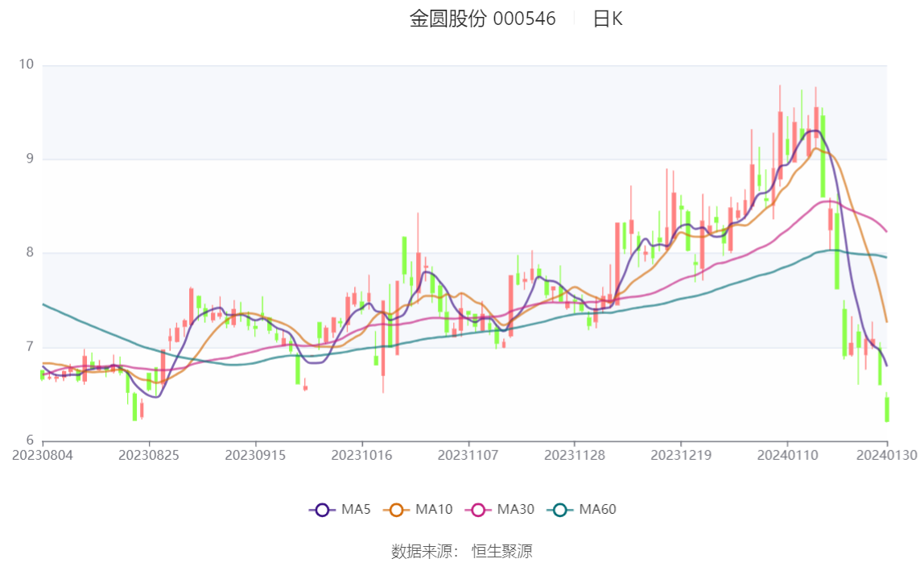Click the y-axis value 8
This screenshot has width=924, height=563.
[x=30, y=252]
